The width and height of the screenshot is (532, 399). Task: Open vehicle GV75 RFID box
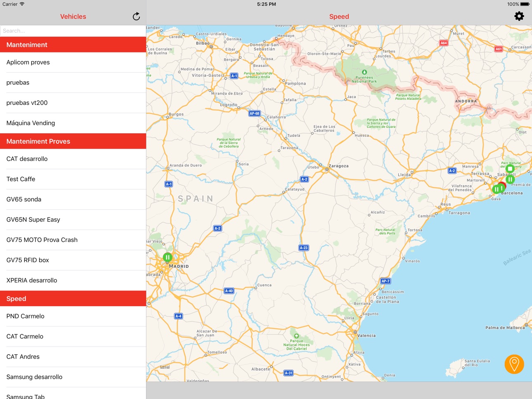point(73,260)
